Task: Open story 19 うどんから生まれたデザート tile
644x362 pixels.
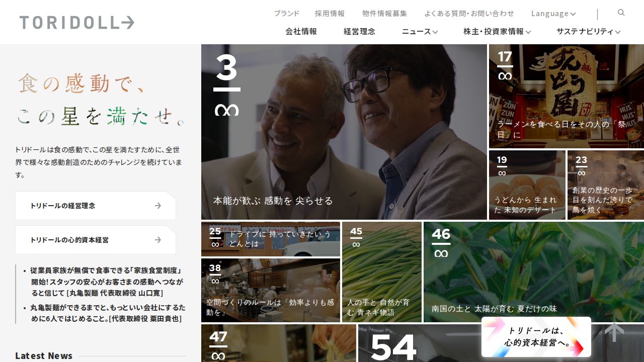Action: [x=527, y=185]
